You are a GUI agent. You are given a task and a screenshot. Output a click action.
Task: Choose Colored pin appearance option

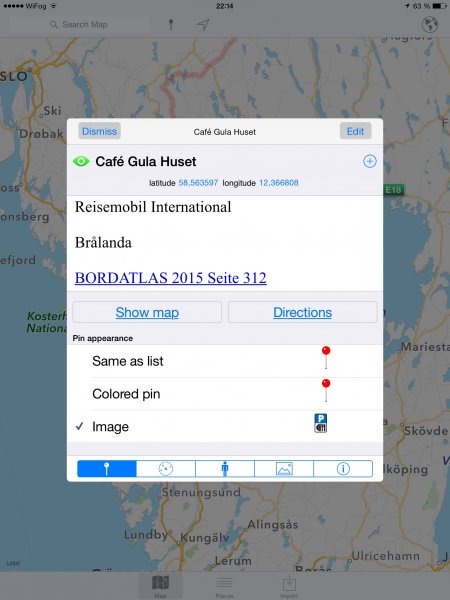225,394
